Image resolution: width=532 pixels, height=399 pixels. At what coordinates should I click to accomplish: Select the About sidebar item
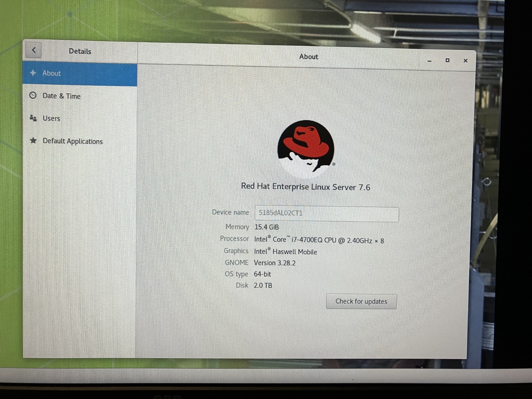pos(80,74)
